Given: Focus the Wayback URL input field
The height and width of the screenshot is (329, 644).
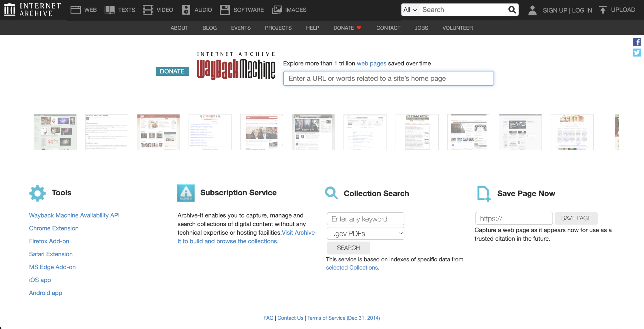Looking at the screenshot, I should 388,78.
